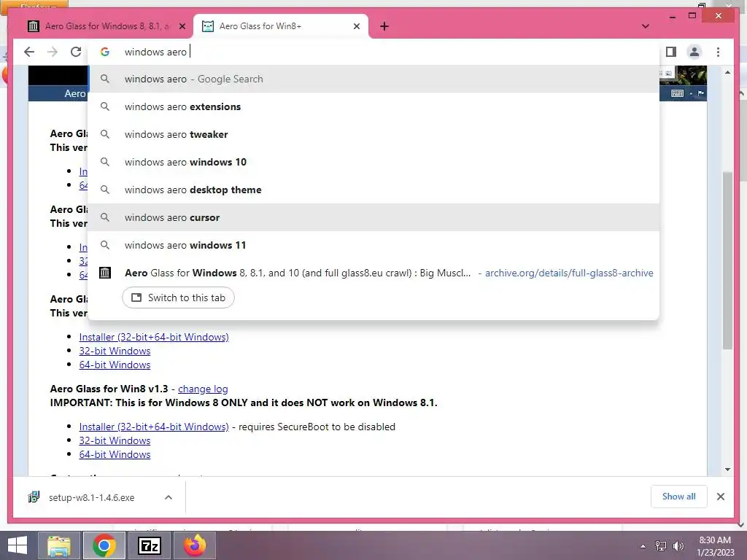The width and height of the screenshot is (747, 560).
Task: Select the 'Aero Glass for Win8+' tab
Action: pyautogui.click(x=281, y=26)
